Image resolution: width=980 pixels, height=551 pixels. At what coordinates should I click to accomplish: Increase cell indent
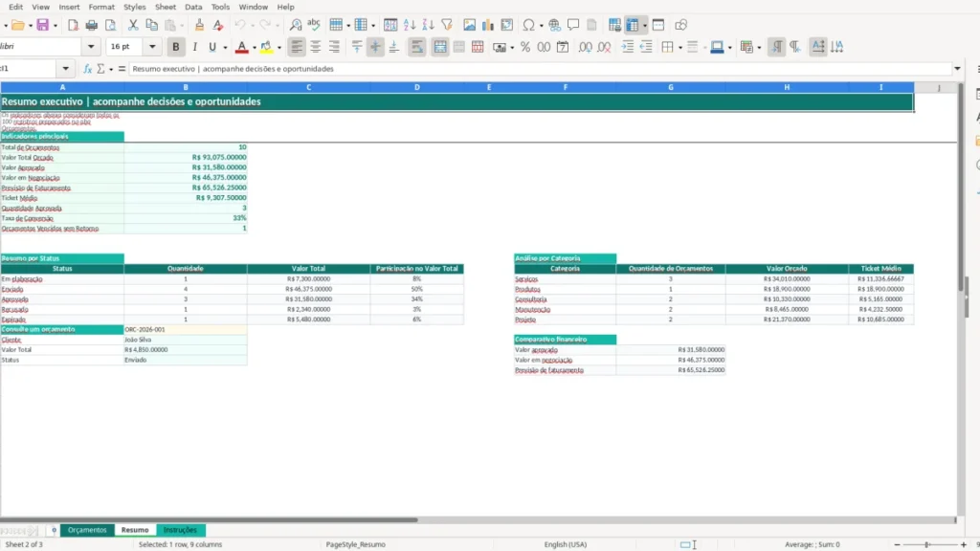point(628,47)
